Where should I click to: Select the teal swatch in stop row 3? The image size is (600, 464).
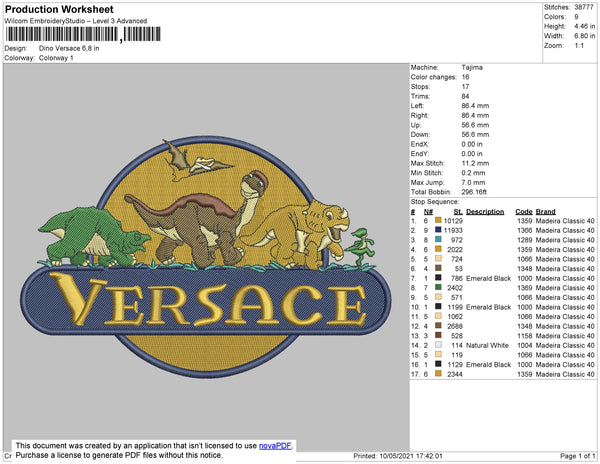coord(438,239)
